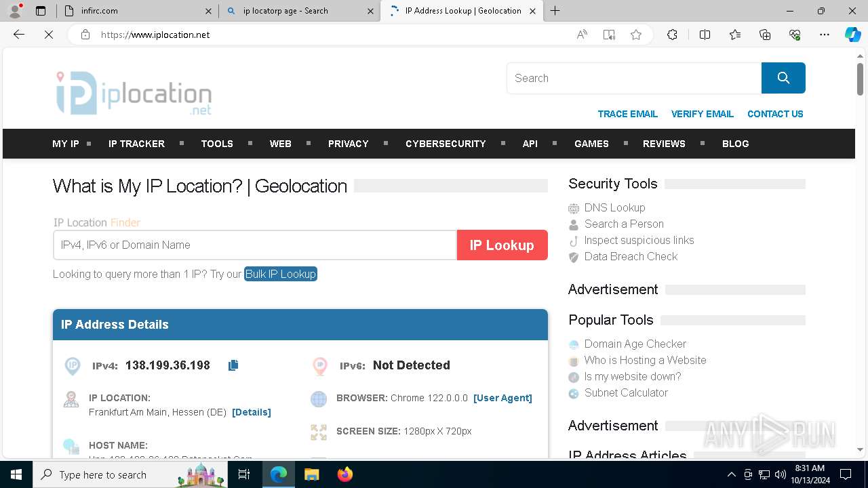Click the red IP Lookup button
The height and width of the screenshot is (488, 868).
(502, 245)
